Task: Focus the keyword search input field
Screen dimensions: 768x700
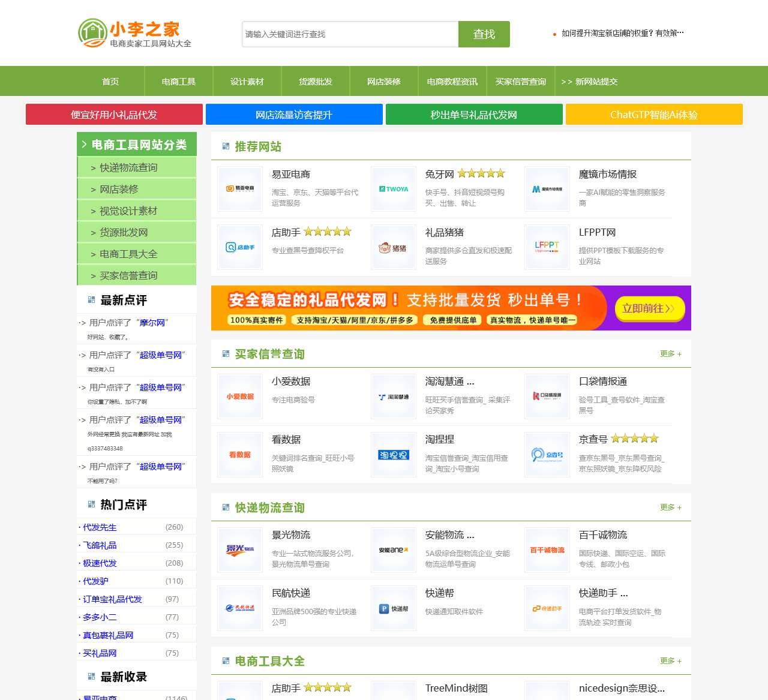Action: pos(350,34)
